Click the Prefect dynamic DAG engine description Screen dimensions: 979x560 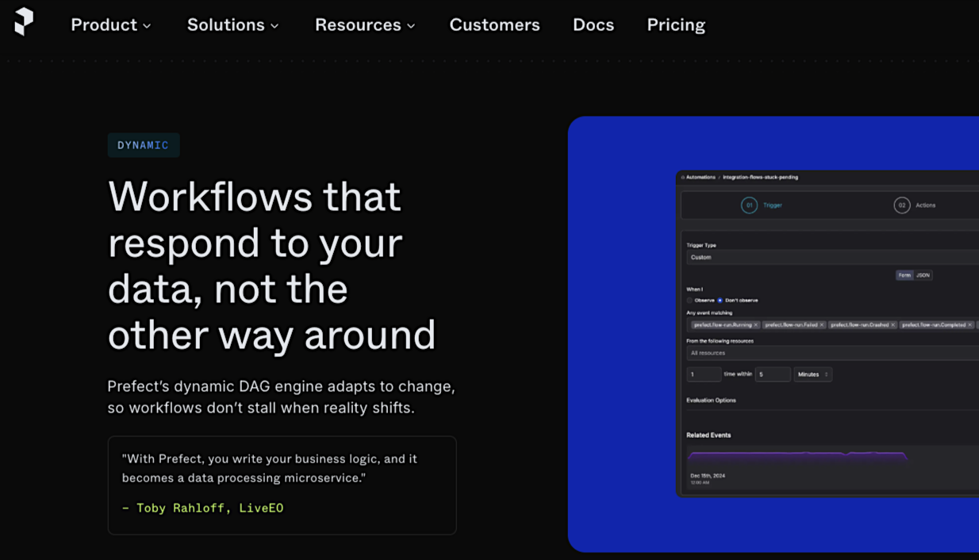[x=281, y=397]
